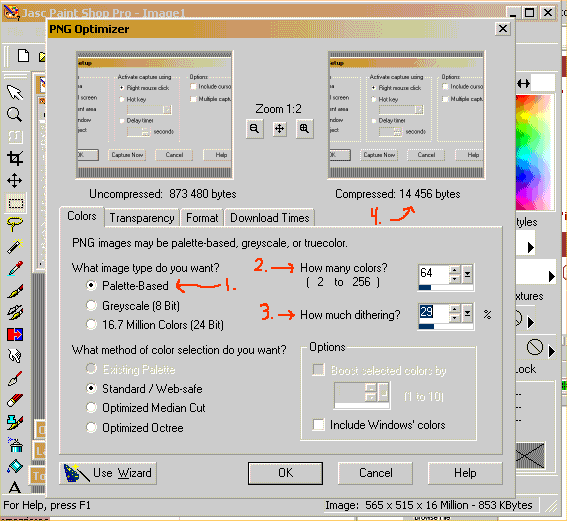Screen dimensions: 567x521
Task: Click the uncompressed preview thumbnail
Action: click(154, 115)
